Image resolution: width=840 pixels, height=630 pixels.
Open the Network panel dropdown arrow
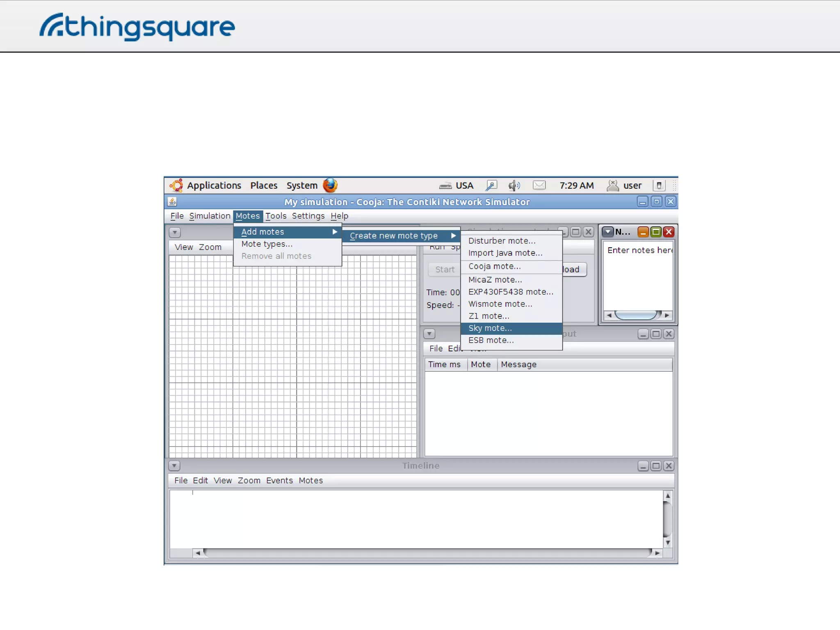[x=175, y=233]
